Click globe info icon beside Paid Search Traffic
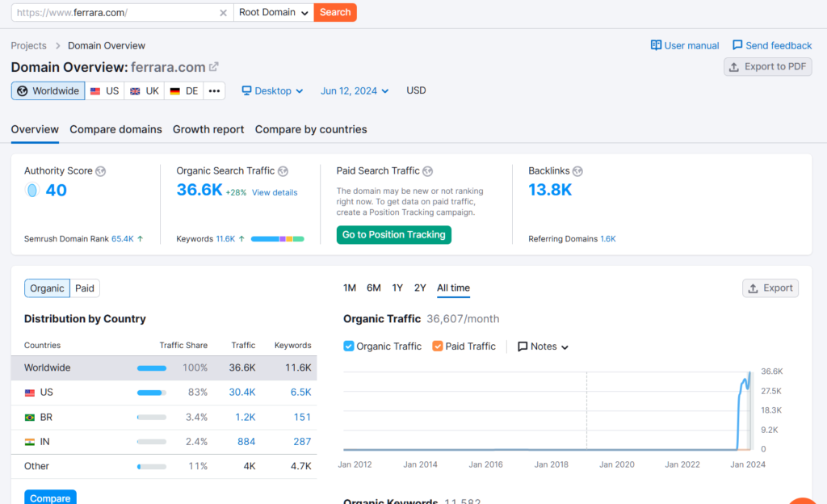Viewport: 827px width, 504px height. (428, 170)
